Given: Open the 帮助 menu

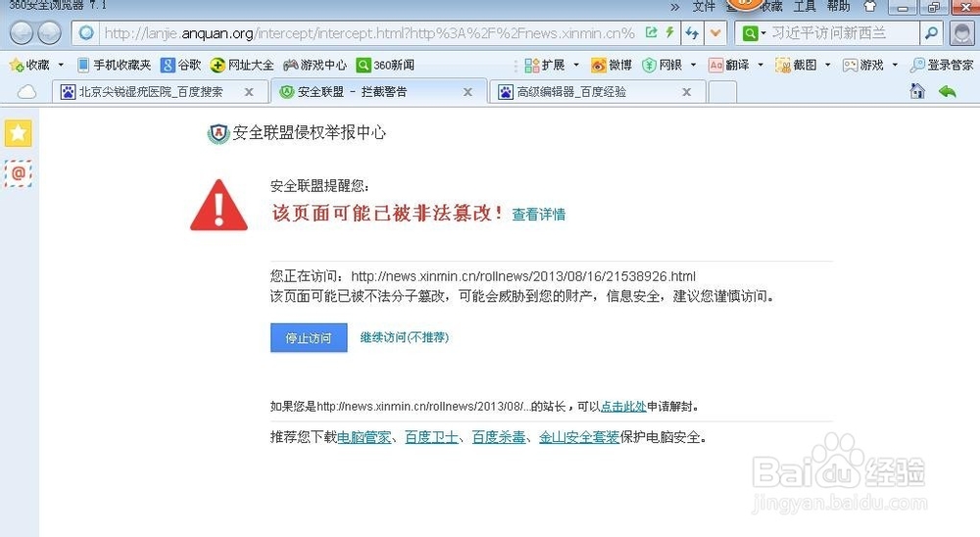Looking at the screenshot, I should (838, 6).
